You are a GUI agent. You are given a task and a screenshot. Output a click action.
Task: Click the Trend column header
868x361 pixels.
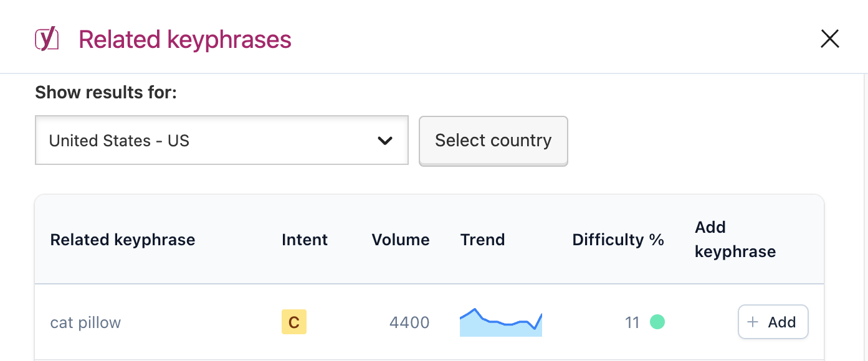(x=482, y=240)
